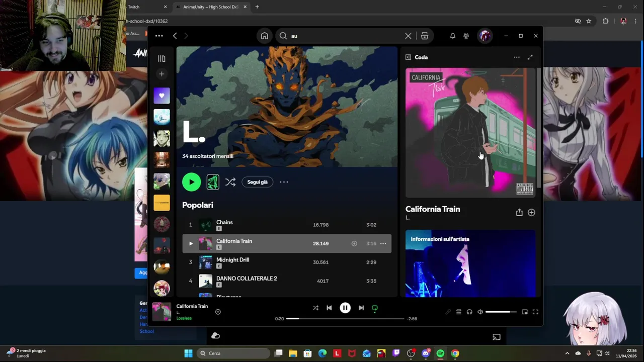
Task: Open California Train album cover in panel
Action: (x=470, y=133)
